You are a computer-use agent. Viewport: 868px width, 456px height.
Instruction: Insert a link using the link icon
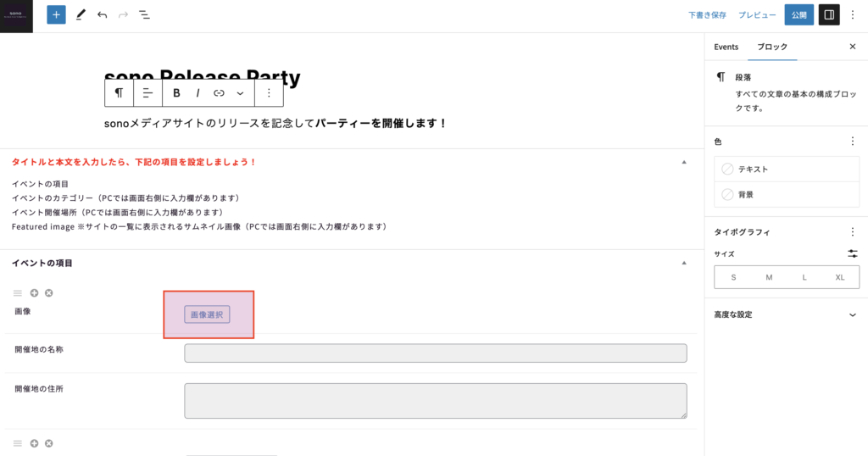[x=219, y=93]
